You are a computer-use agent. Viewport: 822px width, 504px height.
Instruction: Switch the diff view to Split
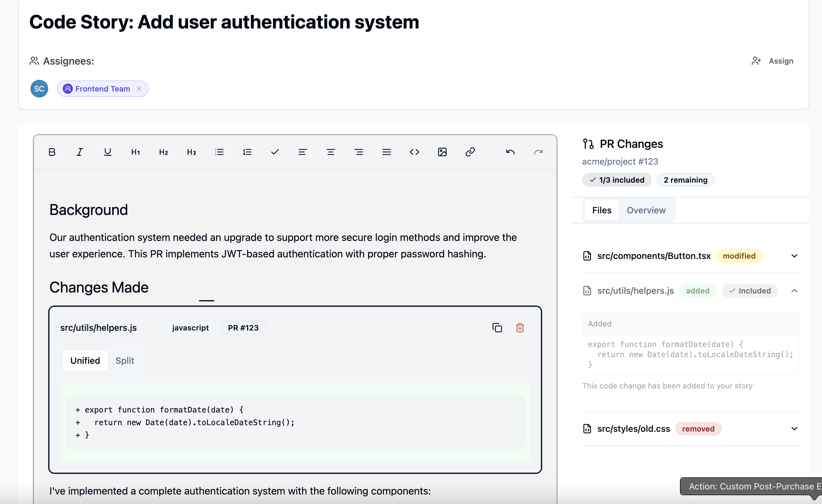tap(125, 360)
